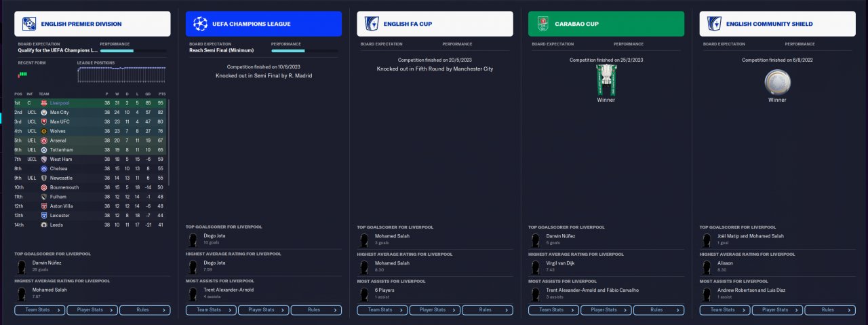Click Joël Matip and Mohamed Salah goalscorer text
Viewport: 868px width, 325px height.
[751, 235]
